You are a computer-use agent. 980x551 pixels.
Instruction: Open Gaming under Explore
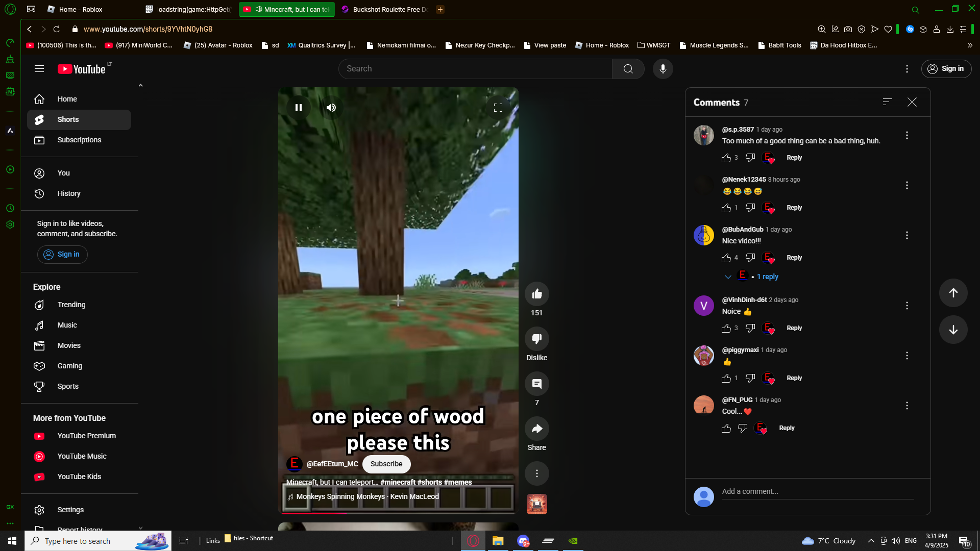79,366
